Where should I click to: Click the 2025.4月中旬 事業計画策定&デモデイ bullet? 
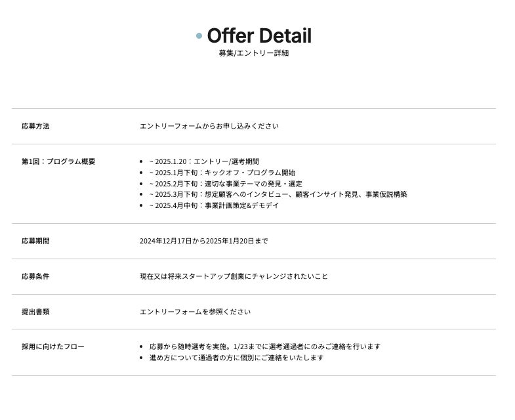click(x=214, y=205)
